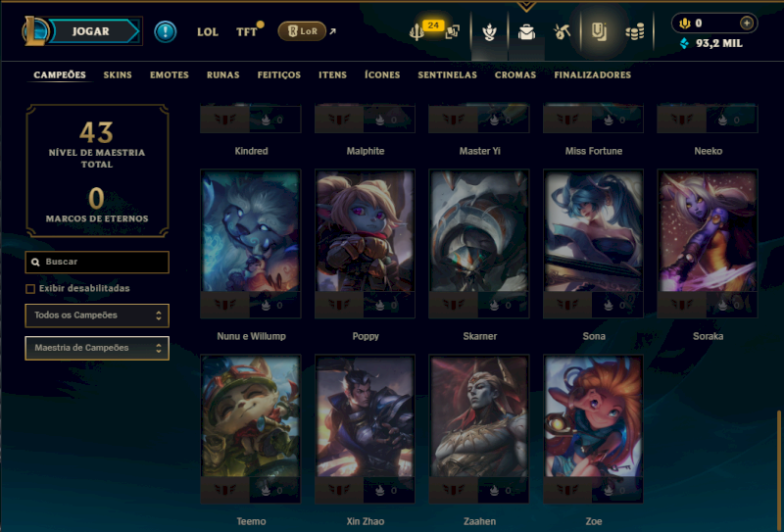Click the Buscar search field

[97, 262]
